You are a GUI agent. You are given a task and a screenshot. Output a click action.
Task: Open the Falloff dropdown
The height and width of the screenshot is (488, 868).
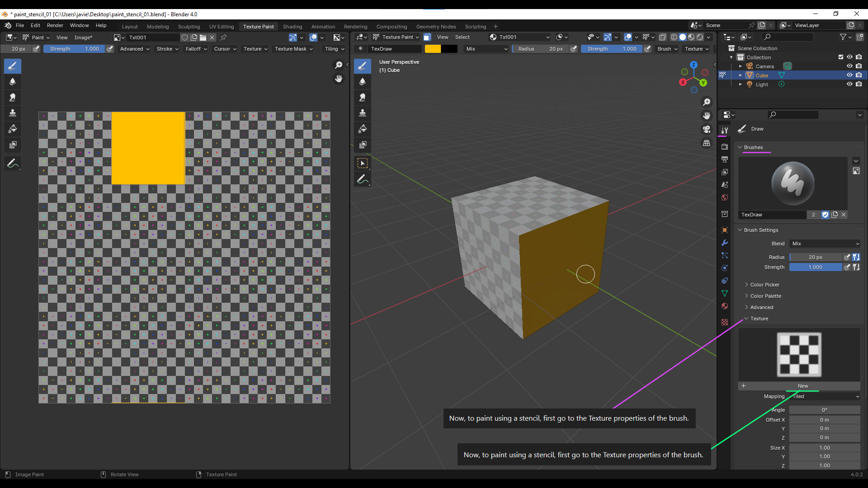tap(196, 49)
